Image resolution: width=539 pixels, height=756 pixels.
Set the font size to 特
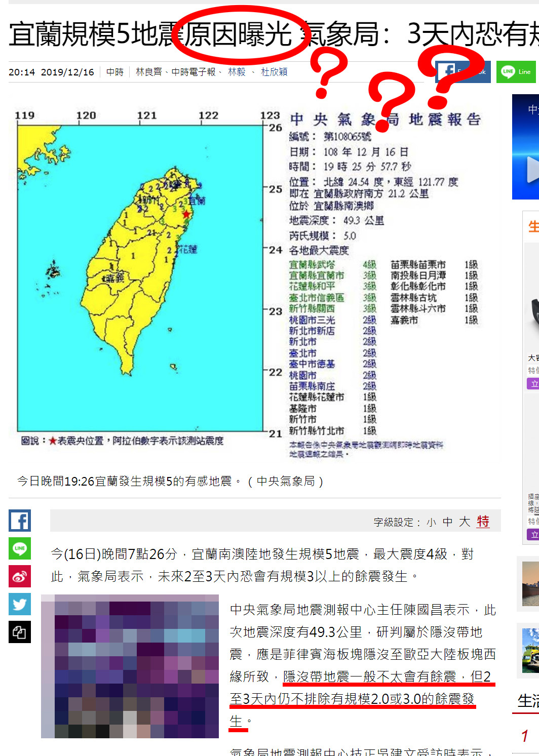[483, 522]
